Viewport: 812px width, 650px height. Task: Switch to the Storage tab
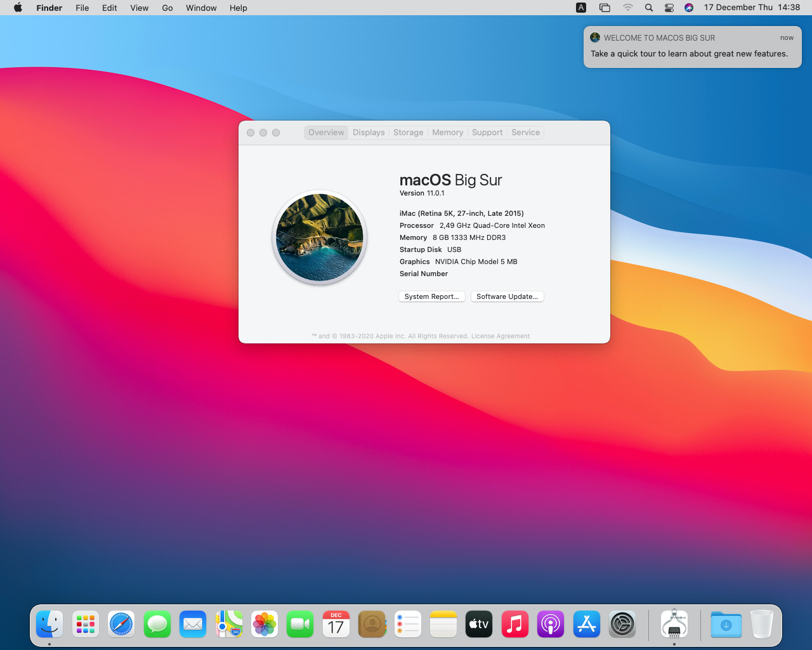(408, 133)
